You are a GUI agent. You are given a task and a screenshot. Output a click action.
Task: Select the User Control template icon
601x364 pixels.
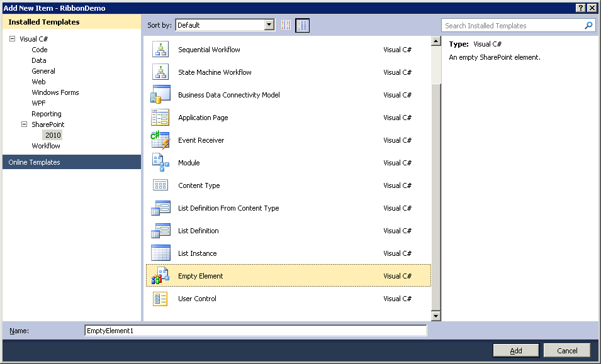coord(160,298)
